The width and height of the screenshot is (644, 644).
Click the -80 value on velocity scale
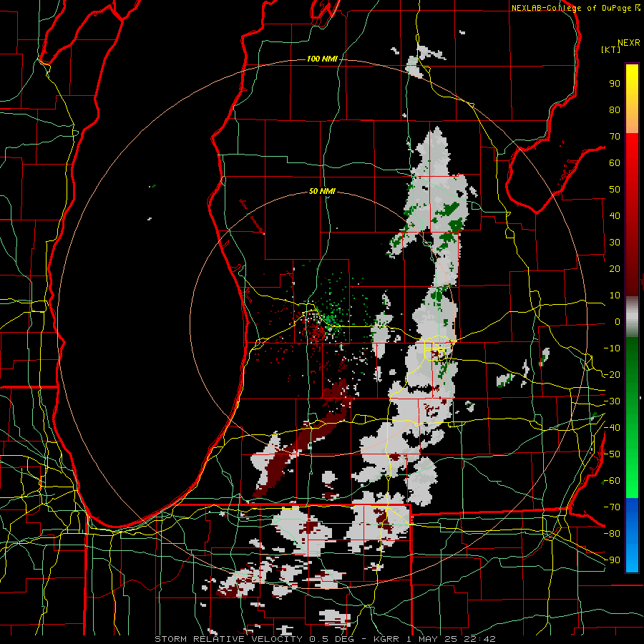tap(612, 534)
